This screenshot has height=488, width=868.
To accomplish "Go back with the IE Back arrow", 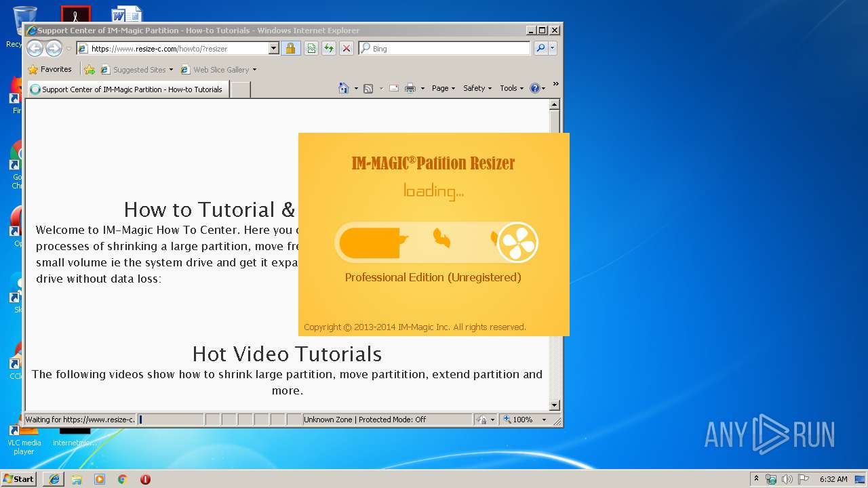I will tap(35, 48).
